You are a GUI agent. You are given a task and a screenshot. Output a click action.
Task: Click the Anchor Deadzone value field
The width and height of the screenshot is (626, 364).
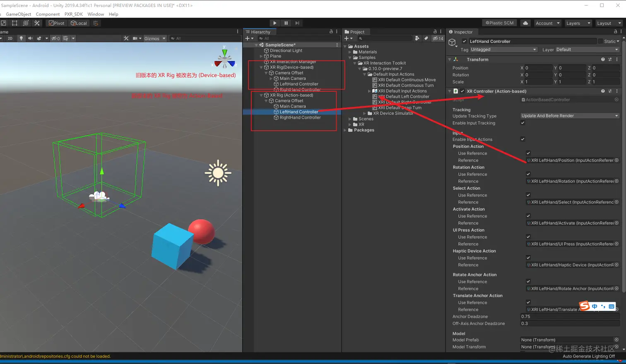[x=570, y=316]
